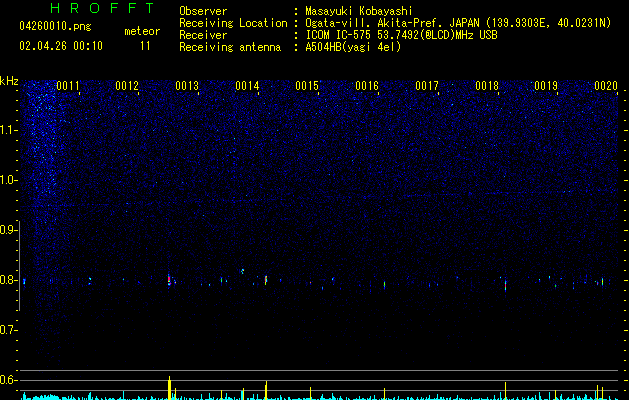Viewport: 629px width, 400px height.
Task: Click time marker 0013
Action: [187, 86]
